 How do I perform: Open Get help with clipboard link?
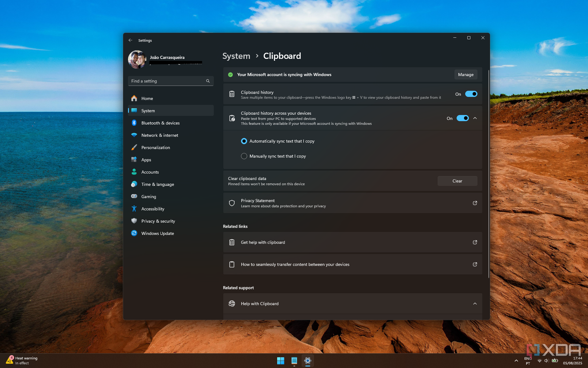point(352,242)
